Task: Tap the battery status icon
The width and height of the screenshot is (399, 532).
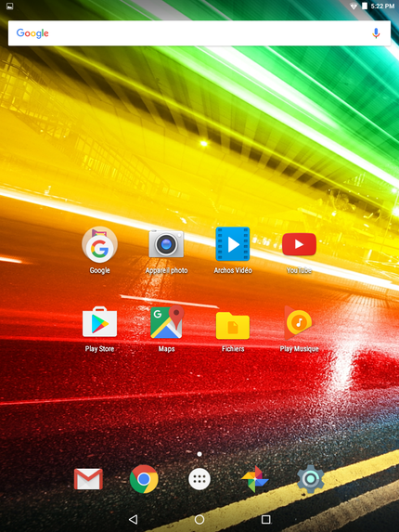Action: pyautogui.click(x=365, y=6)
